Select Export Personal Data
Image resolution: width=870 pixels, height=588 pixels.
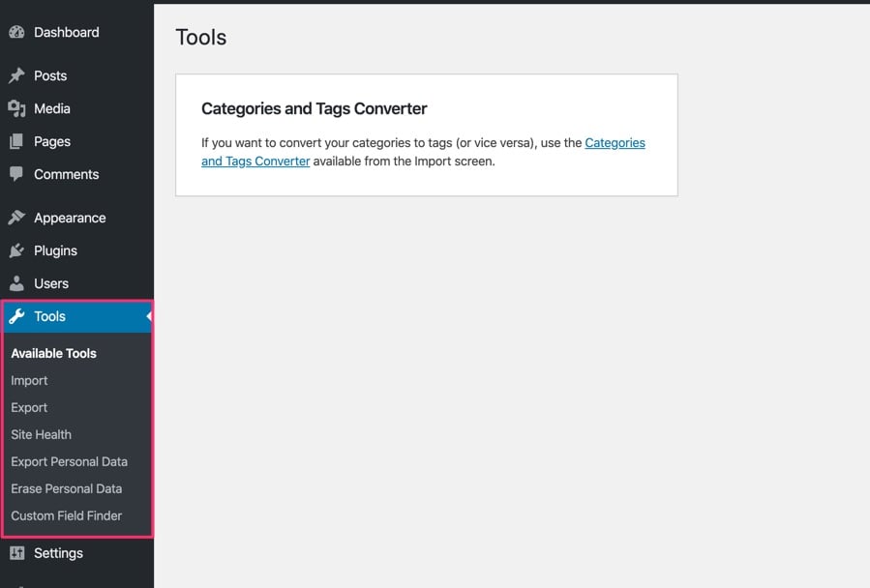coord(69,461)
